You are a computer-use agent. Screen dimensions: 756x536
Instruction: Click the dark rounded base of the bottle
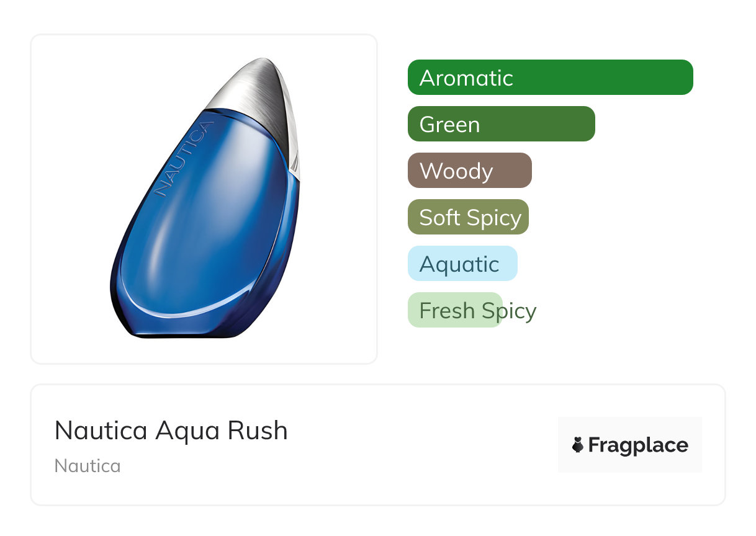pyautogui.click(x=186, y=329)
